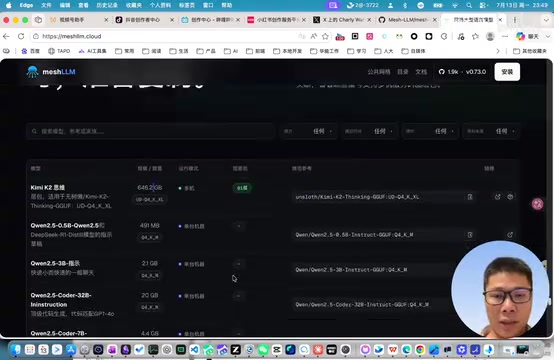Click the Qwen2.5-3B model name
554x360 pixels.
(55, 263)
